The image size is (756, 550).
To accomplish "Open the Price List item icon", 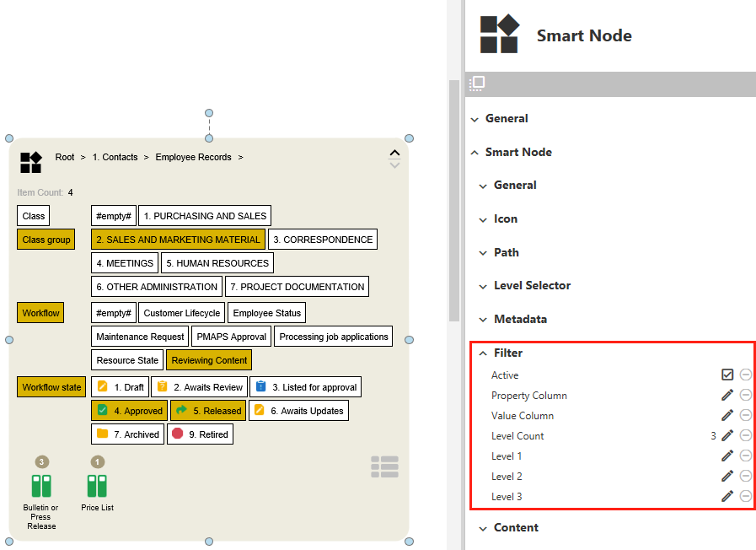I will 97,486.
